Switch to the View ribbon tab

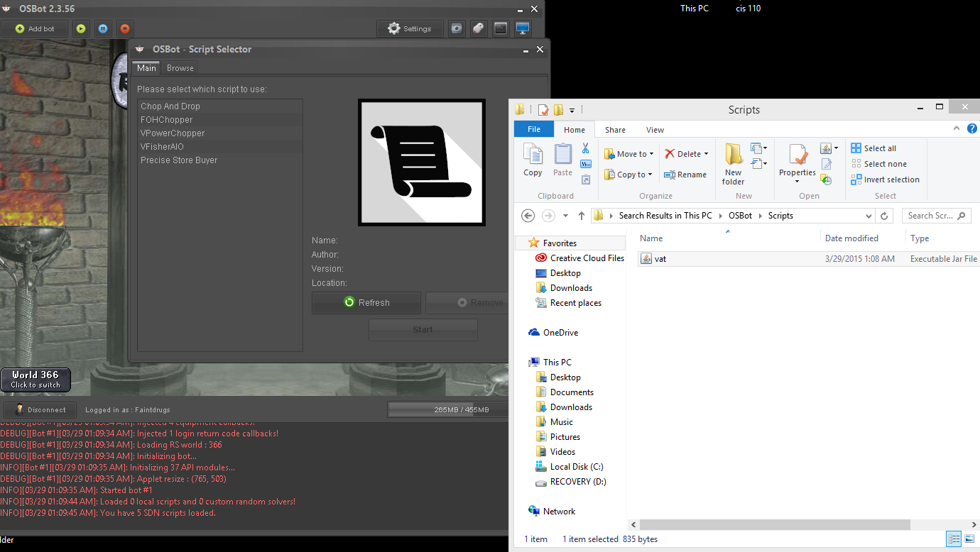pos(655,130)
